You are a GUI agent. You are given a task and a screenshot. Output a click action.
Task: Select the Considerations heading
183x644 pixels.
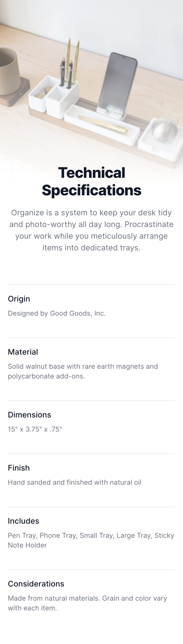(36, 584)
